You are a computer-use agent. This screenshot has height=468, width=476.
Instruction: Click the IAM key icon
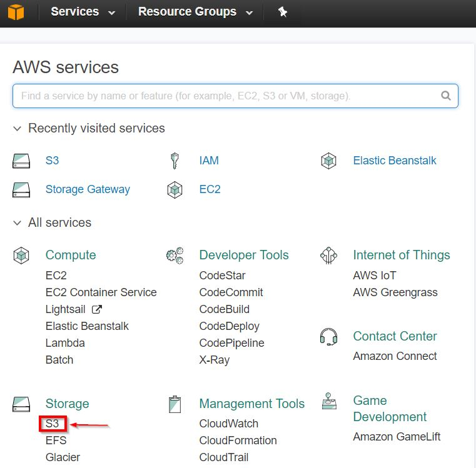(x=175, y=161)
